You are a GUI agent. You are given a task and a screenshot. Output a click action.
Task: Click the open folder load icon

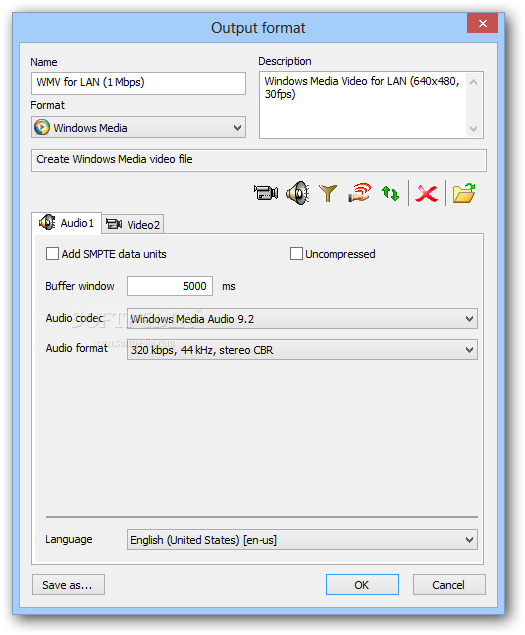(464, 193)
